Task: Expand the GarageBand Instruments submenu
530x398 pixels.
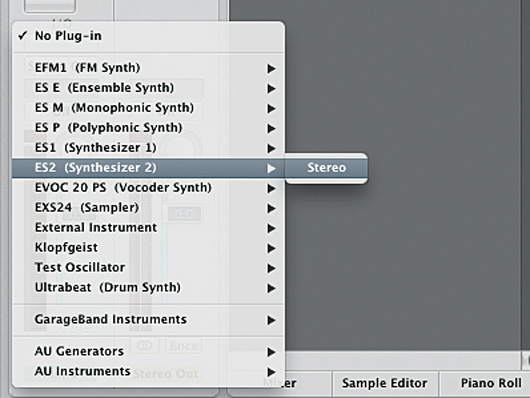Action: tap(148, 319)
